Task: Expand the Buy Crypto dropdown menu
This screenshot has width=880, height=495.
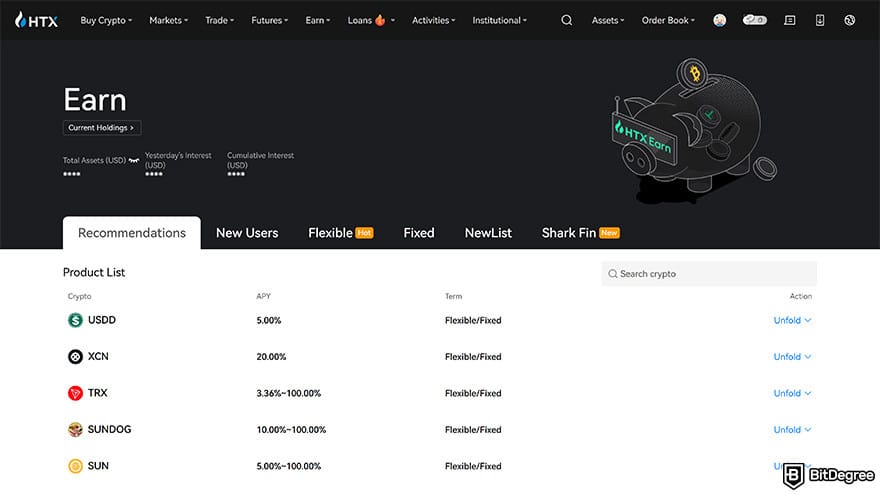Action: tap(106, 20)
